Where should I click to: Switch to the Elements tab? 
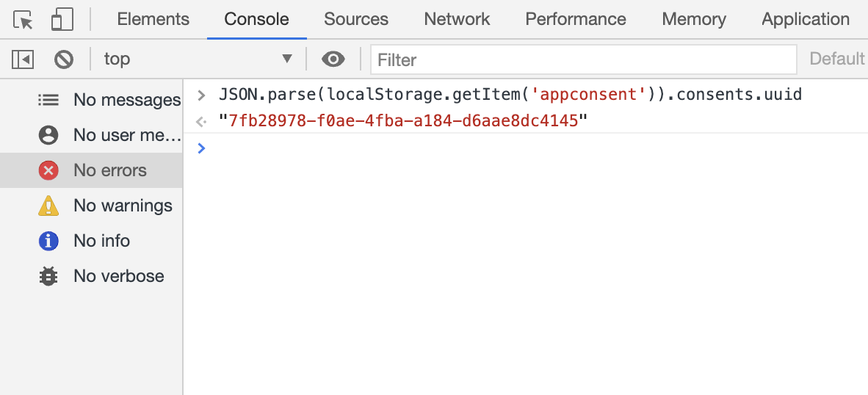[153, 20]
